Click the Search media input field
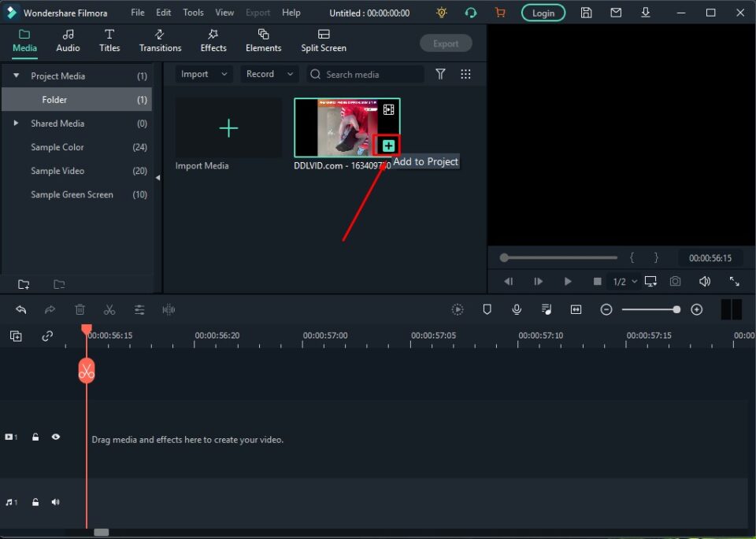 tap(370, 74)
